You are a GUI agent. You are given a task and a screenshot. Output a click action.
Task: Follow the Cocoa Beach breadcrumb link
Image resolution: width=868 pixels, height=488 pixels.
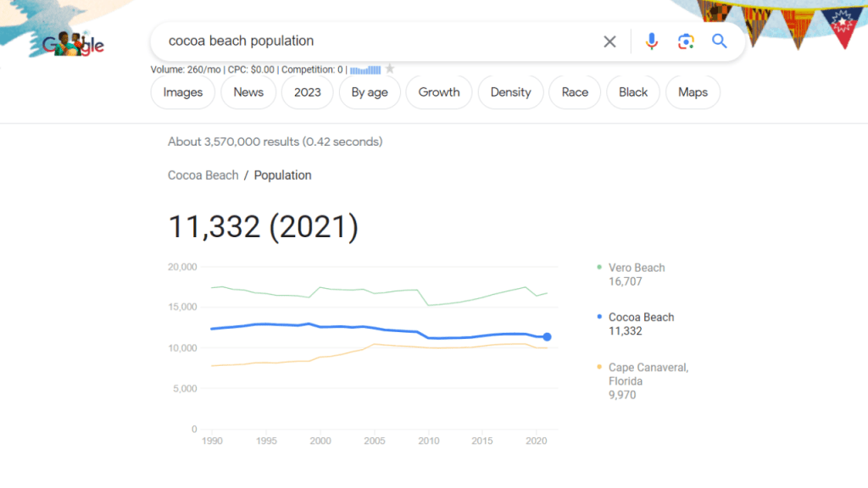pos(203,175)
